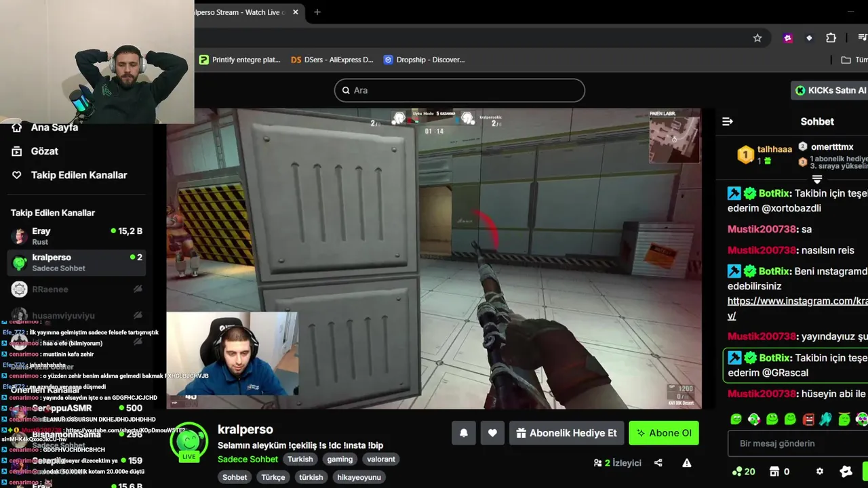Click the new tab plus button
Screen dimensions: 868x488
coord(317,12)
